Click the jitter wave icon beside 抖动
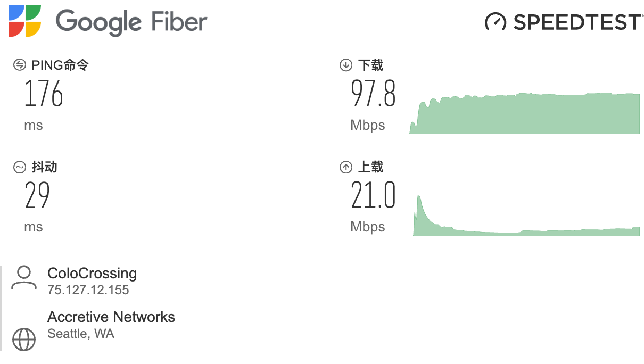 coord(20,167)
